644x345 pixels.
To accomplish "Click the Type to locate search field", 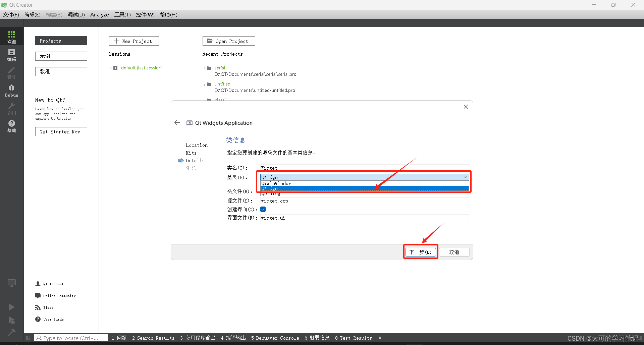I will [70, 338].
